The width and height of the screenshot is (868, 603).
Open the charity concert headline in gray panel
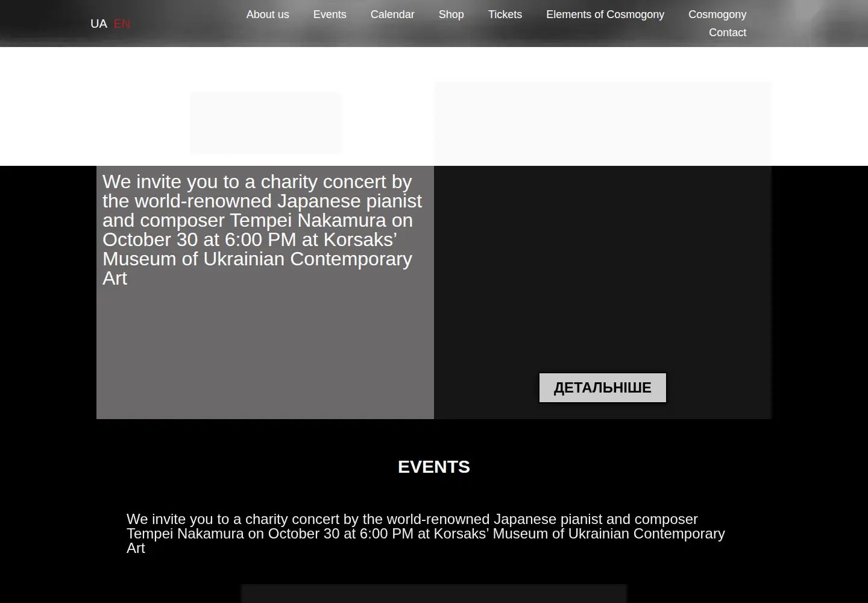coord(262,230)
